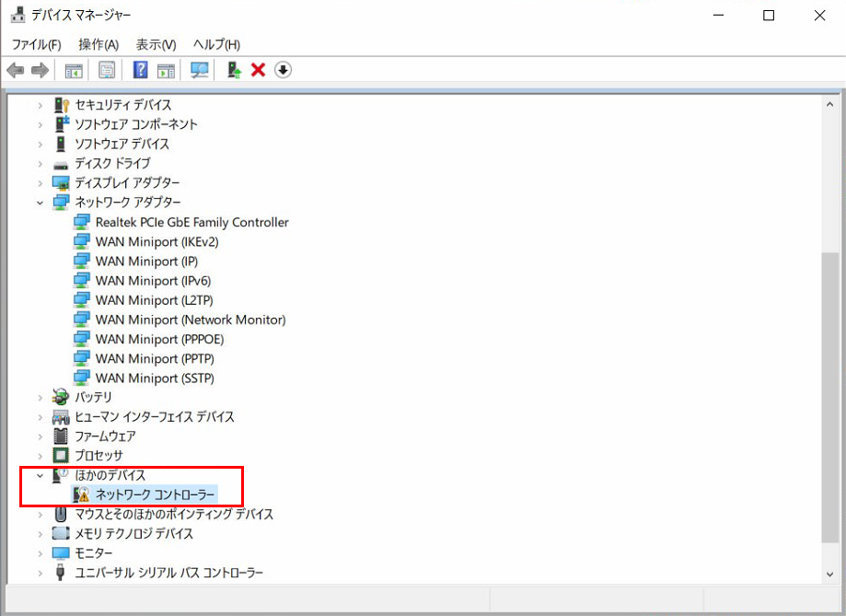Select WAN Miniport (IP)

[x=146, y=262]
